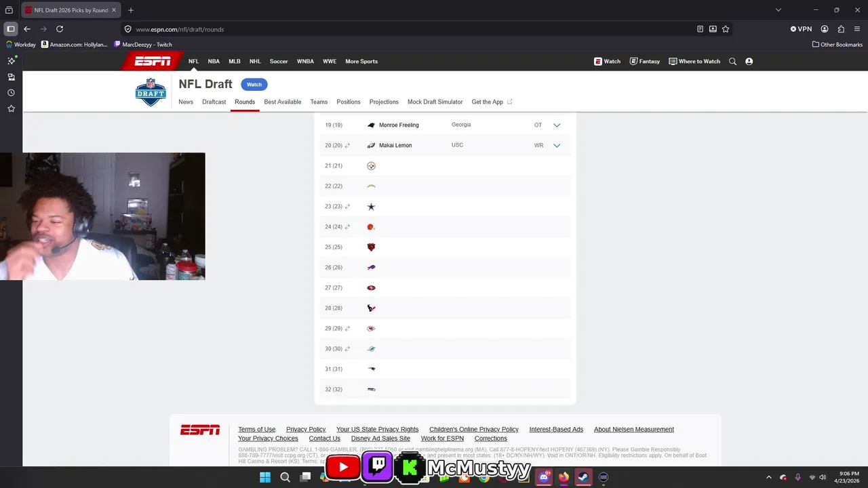Click the Seahawks logo at pick 32
The width and height of the screenshot is (868, 488).
(371, 390)
